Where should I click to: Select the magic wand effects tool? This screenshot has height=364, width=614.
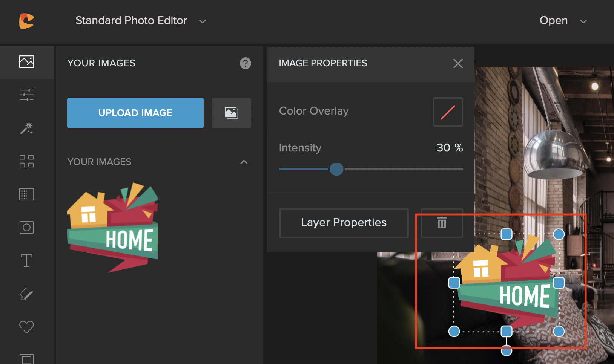26,128
